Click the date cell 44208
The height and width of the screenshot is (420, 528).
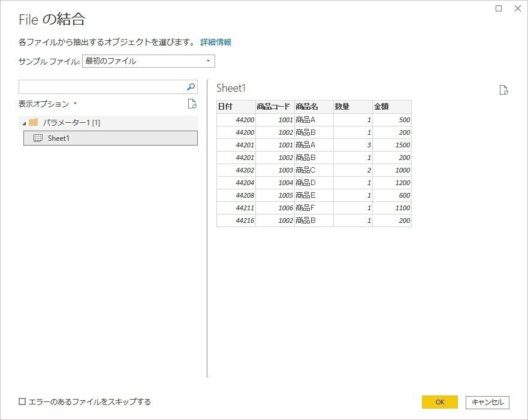pos(236,195)
